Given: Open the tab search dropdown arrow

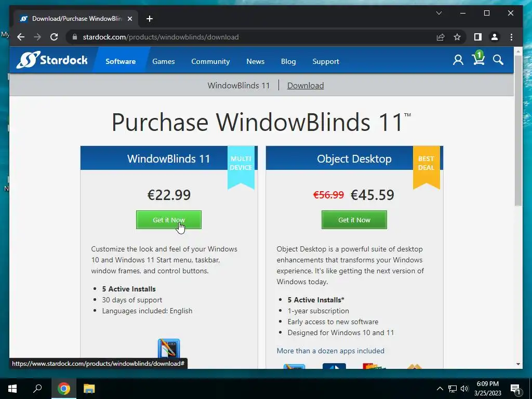Looking at the screenshot, I should [x=438, y=13].
